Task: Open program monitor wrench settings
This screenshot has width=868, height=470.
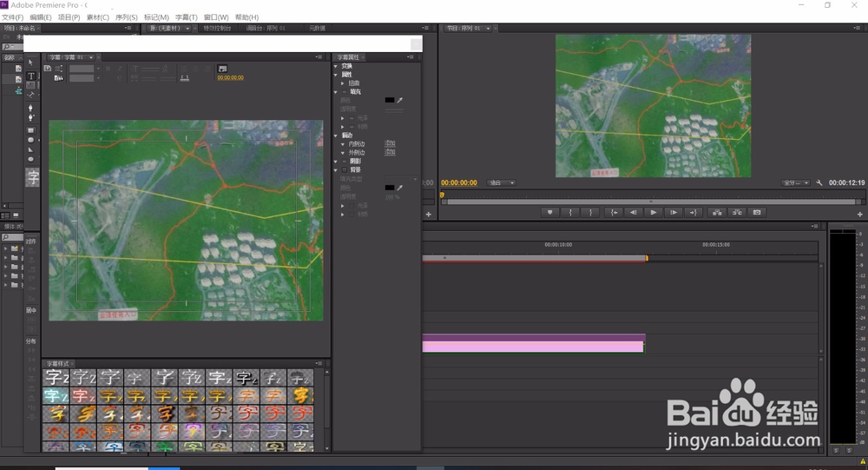Action: point(819,183)
